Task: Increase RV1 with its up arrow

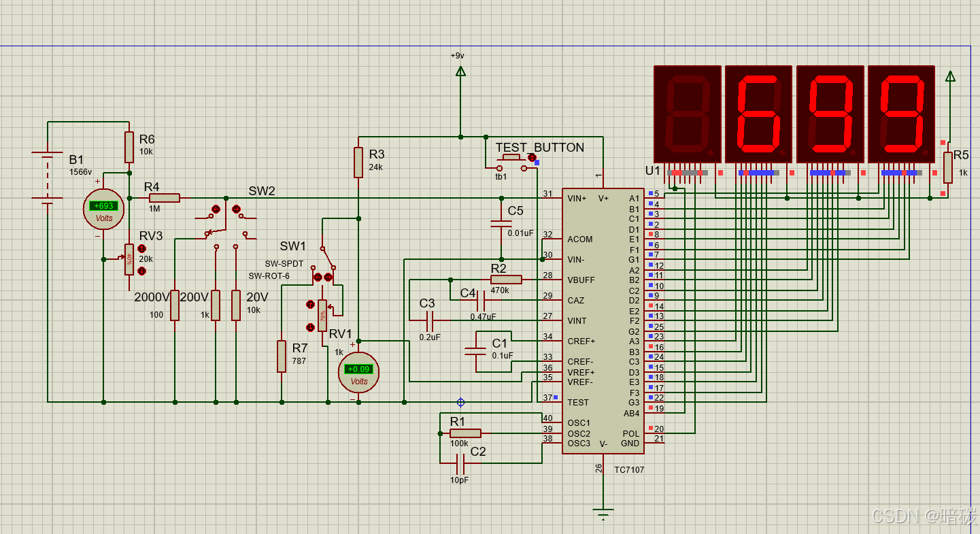Action: (311, 305)
